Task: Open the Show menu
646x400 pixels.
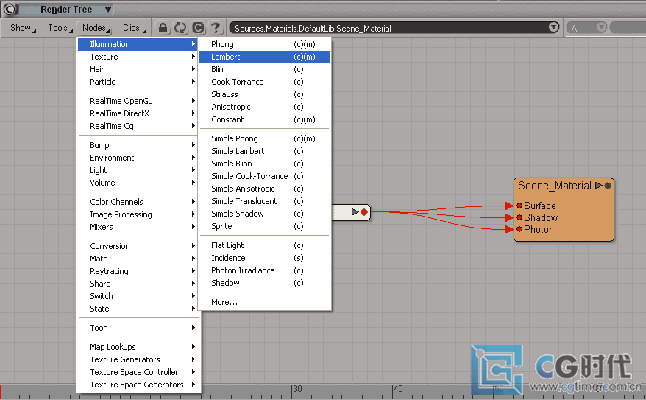Action: point(22,28)
